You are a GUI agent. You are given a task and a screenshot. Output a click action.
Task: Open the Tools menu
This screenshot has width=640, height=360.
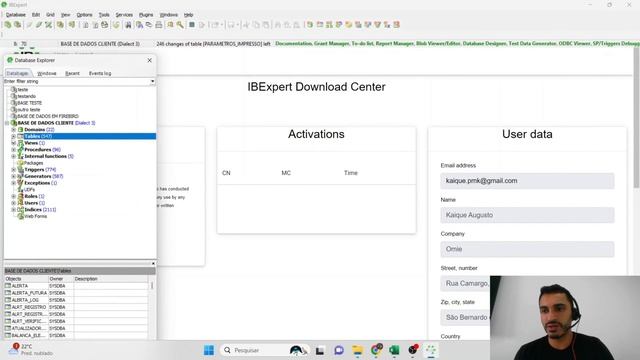click(104, 15)
